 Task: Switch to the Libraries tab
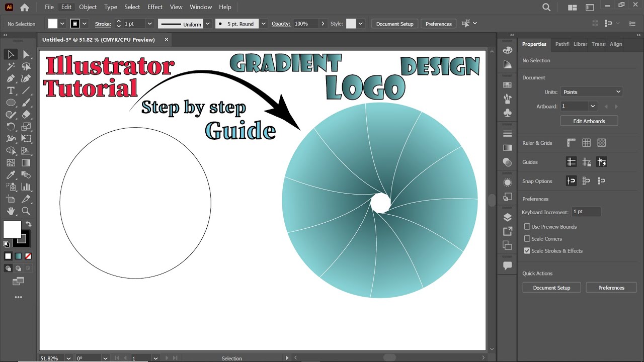580,44
